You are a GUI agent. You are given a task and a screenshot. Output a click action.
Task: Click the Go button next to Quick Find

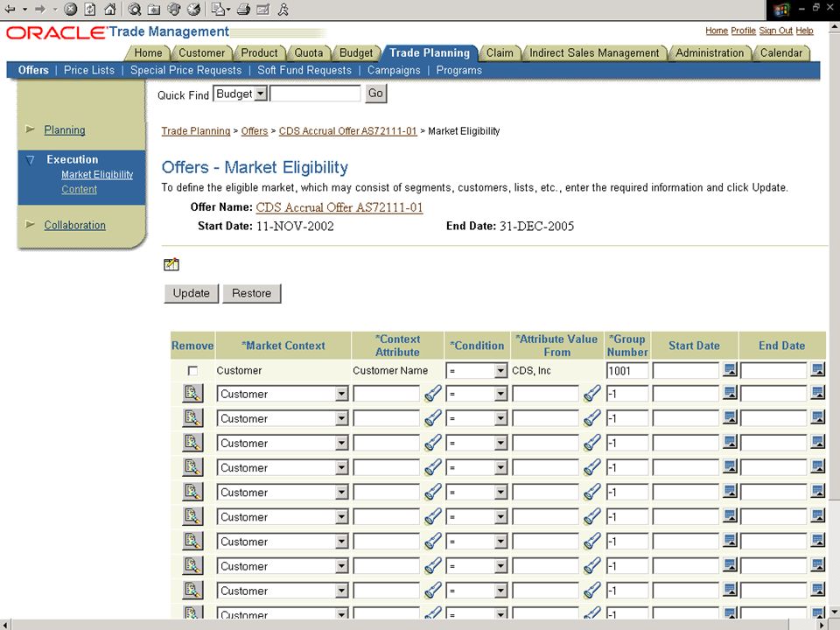coord(375,94)
